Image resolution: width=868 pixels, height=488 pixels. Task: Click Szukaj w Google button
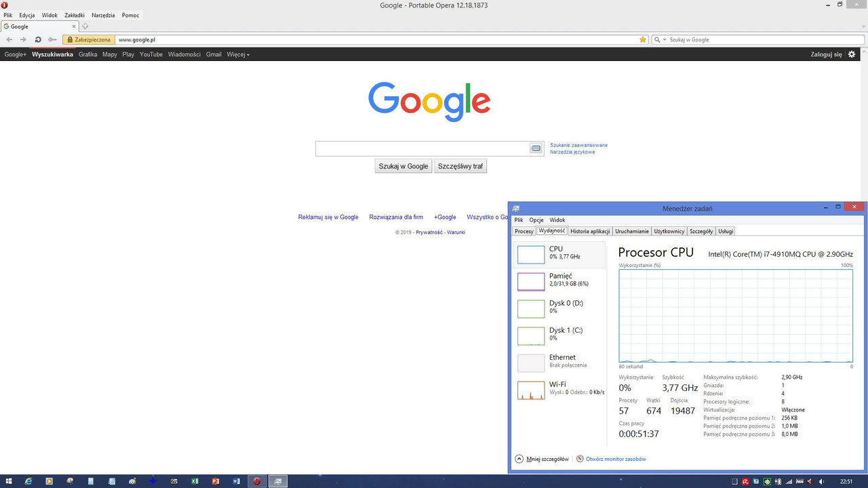tap(403, 166)
